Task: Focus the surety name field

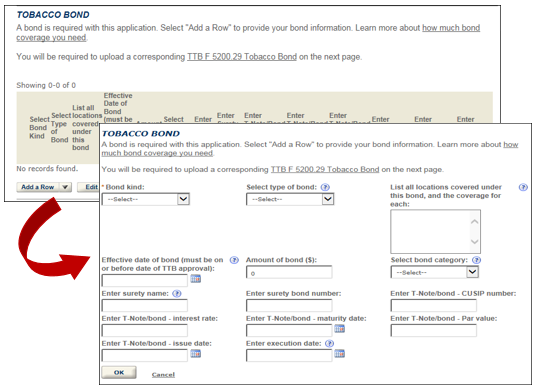Action: coord(145,305)
